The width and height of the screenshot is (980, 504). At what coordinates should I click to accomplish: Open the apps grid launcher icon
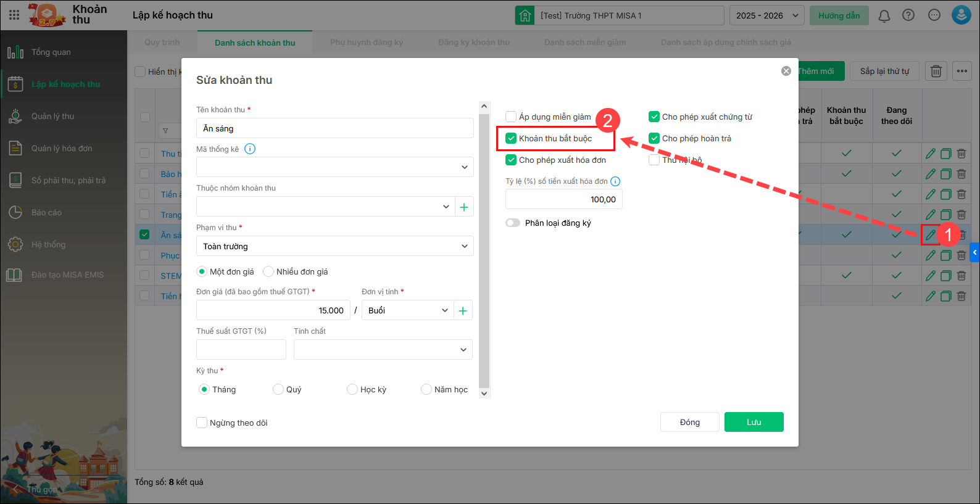coord(14,15)
